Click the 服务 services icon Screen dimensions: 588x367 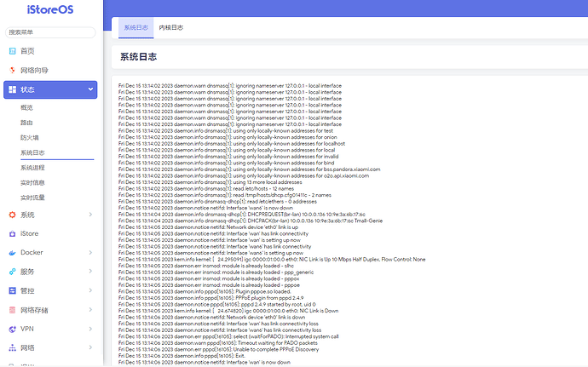click(x=11, y=272)
